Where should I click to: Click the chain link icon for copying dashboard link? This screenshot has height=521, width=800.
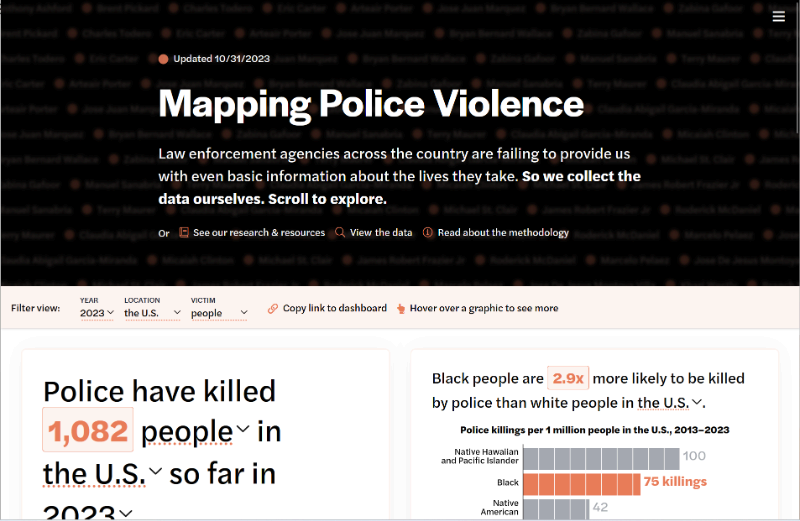pos(273,309)
